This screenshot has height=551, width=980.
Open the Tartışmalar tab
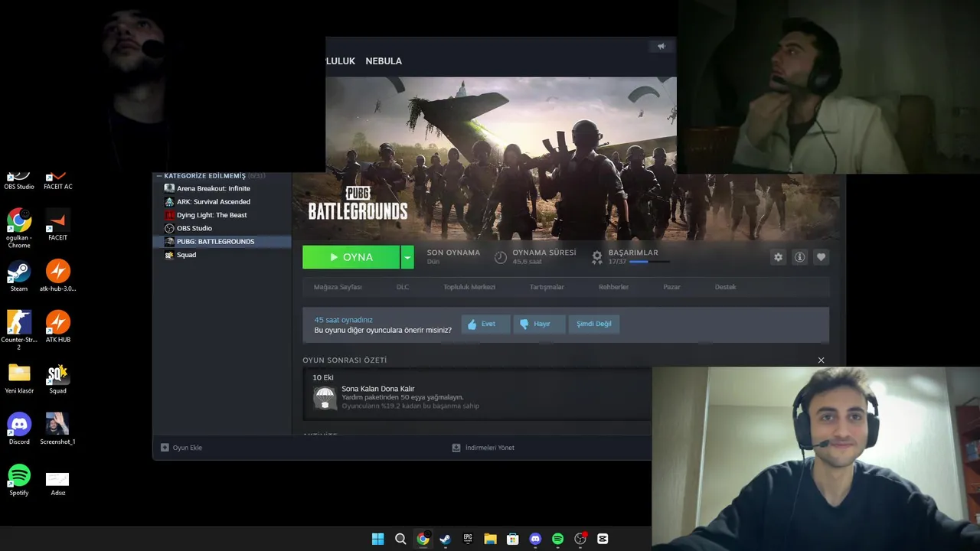(x=547, y=287)
